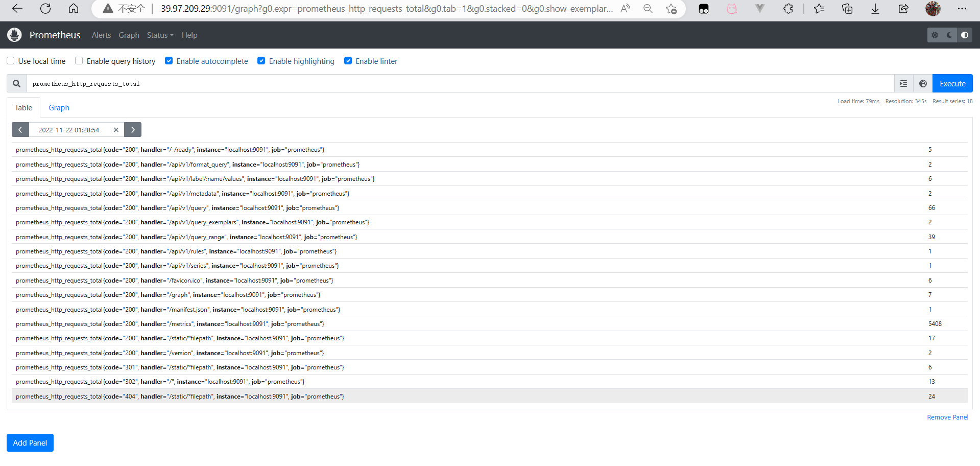Click the row with handler="/version"
980x466 pixels.
(x=490, y=353)
